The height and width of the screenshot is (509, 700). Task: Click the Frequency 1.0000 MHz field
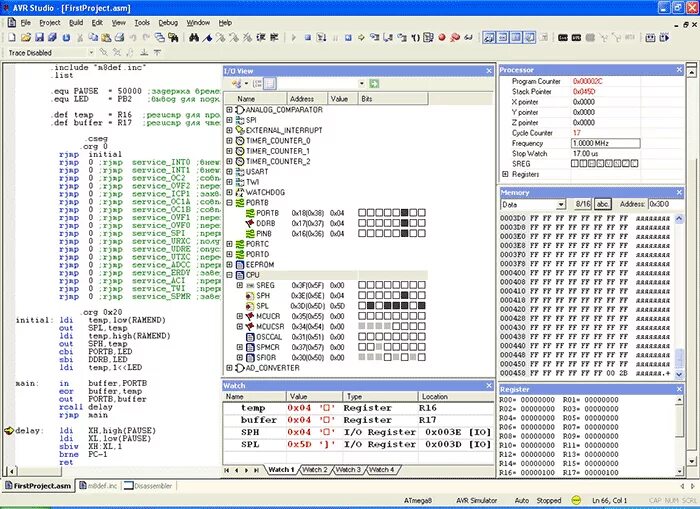click(x=606, y=143)
